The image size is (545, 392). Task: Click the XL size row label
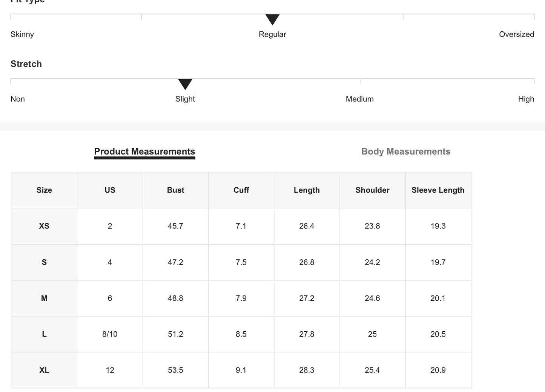44,370
